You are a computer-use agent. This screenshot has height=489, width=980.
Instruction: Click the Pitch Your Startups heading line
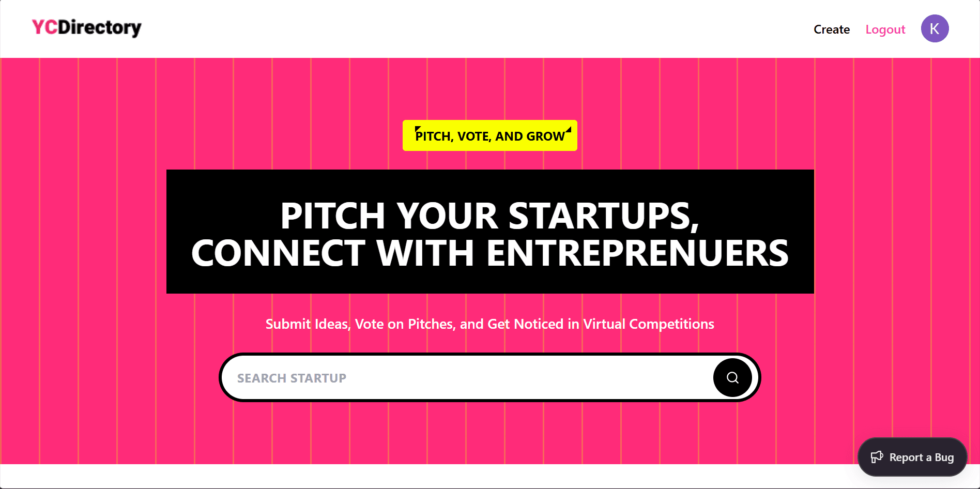coord(489,216)
